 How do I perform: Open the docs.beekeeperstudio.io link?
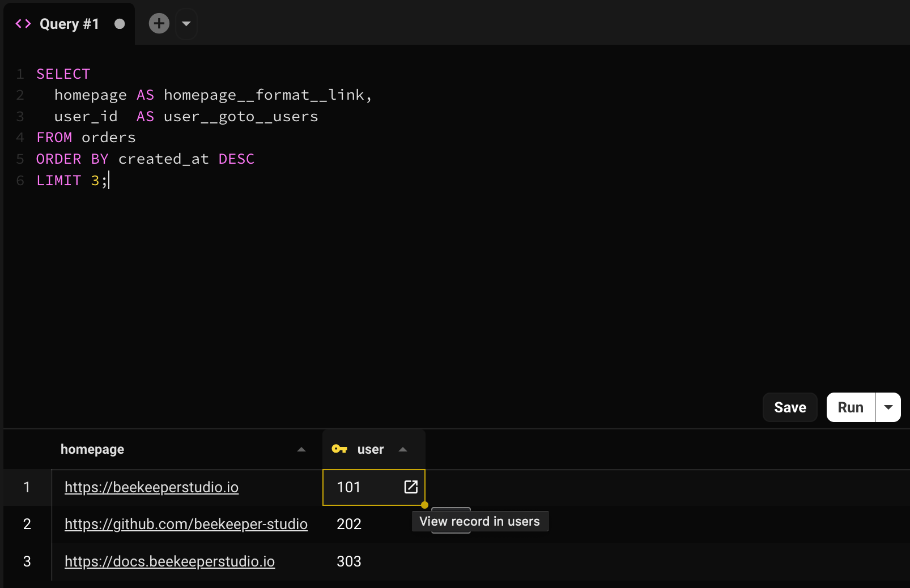[x=169, y=561]
